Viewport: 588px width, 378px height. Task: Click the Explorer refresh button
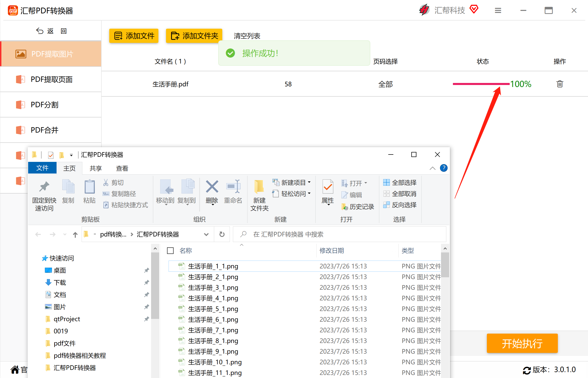pos(222,234)
